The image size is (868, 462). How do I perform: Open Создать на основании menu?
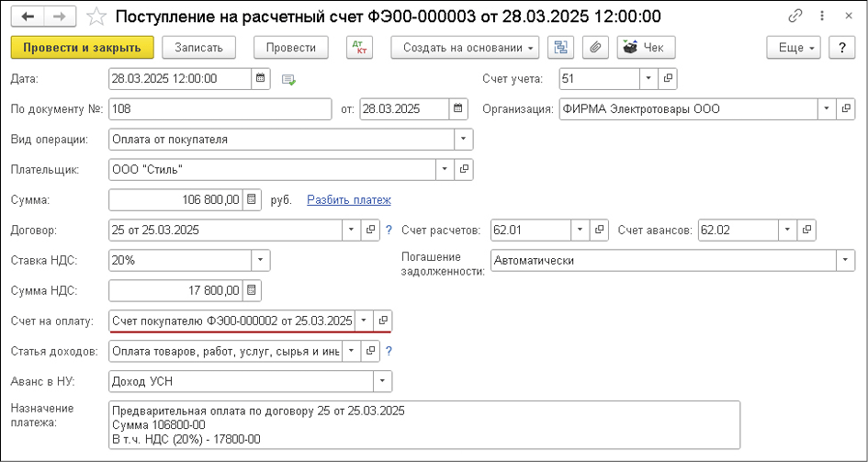[x=465, y=48]
